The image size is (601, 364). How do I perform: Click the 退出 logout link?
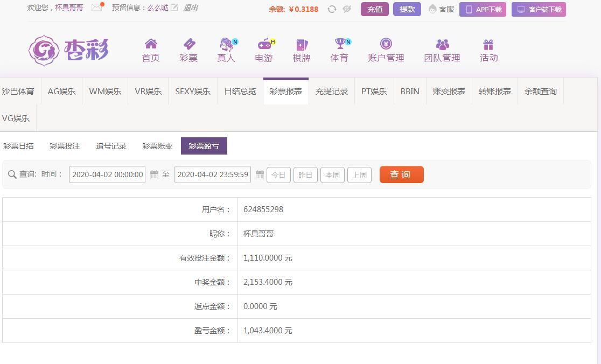[191, 8]
